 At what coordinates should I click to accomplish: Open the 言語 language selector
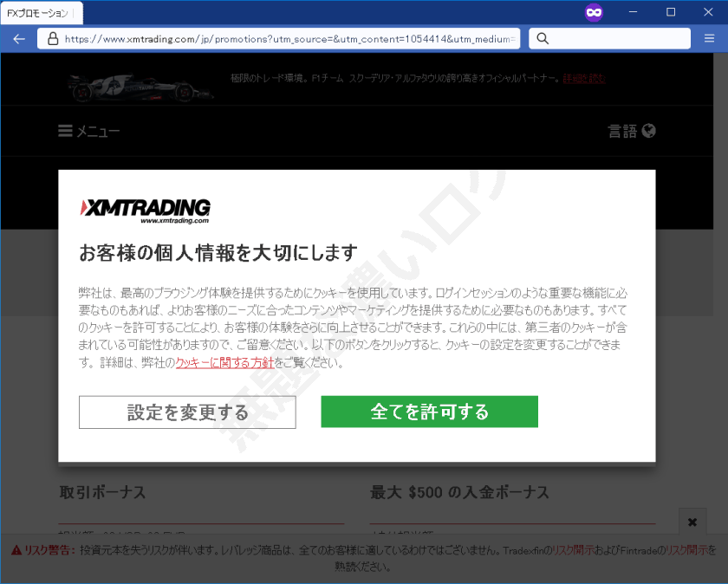[x=632, y=132]
